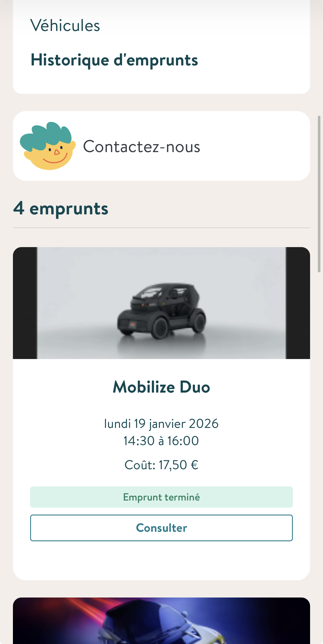The height and width of the screenshot is (644, 323).
Task: Click the divider line under "4 emprunts"
Action: (x=161, y=228)
